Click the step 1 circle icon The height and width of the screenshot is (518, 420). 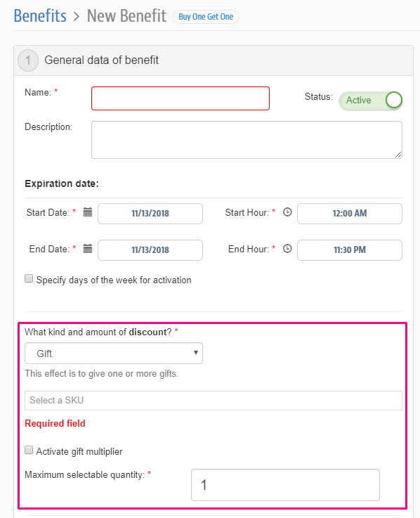pos(28,60)
